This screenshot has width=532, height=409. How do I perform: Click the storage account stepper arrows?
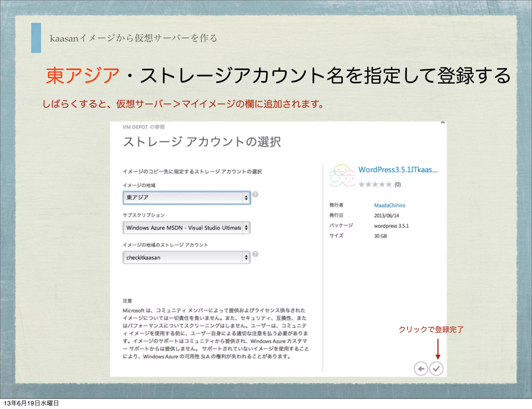(x=246, y=257)
